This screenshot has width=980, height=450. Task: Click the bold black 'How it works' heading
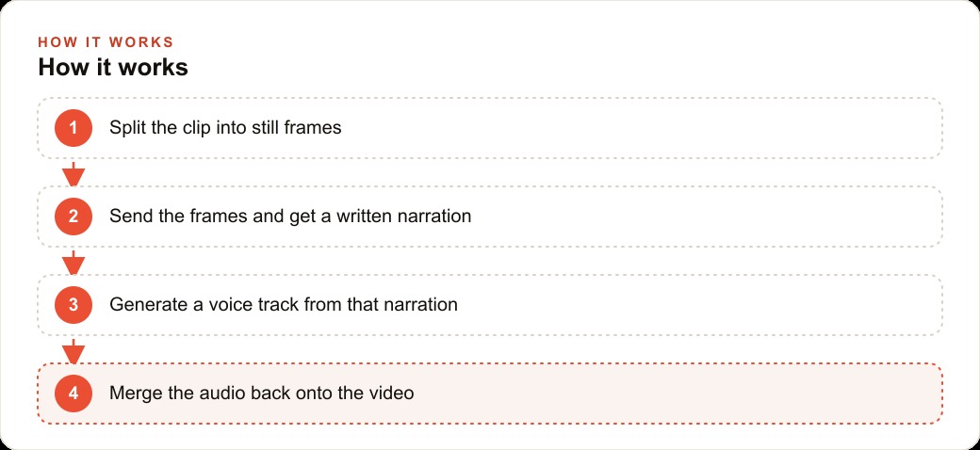(x=113, y=68)
